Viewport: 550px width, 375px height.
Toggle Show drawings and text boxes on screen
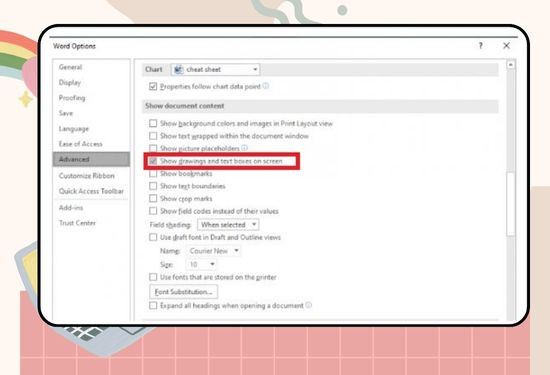coord(153,161)
